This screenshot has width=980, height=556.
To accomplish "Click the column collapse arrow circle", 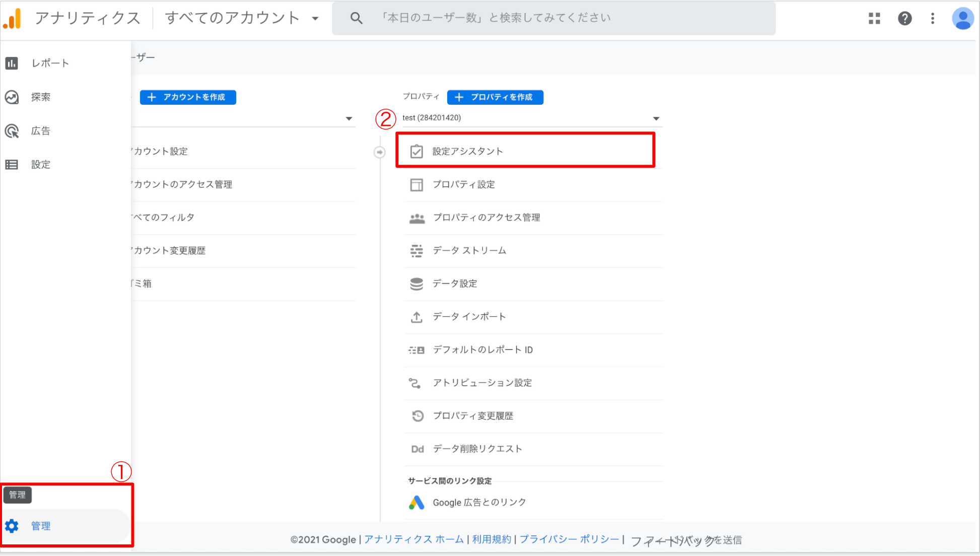I will (380, 152).
